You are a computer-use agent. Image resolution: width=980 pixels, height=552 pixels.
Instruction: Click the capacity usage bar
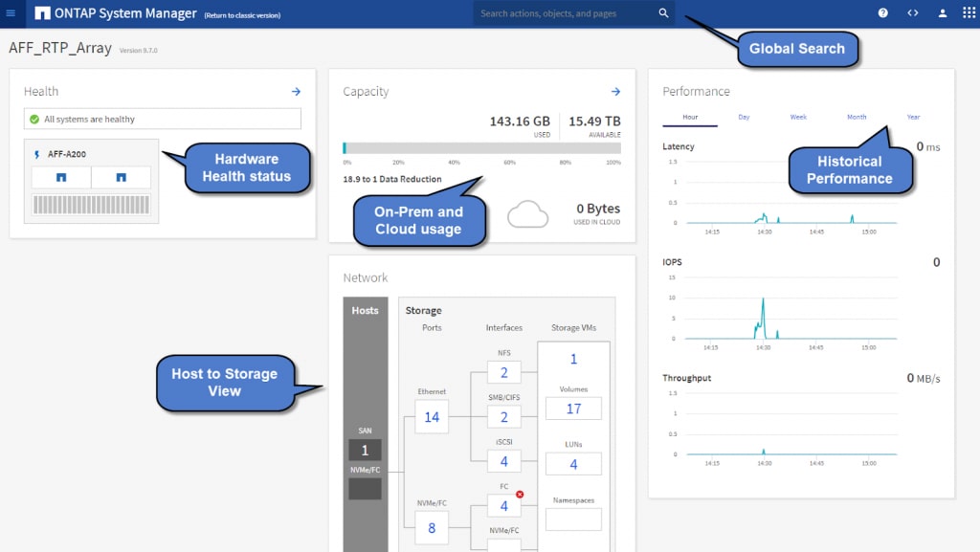481,148
